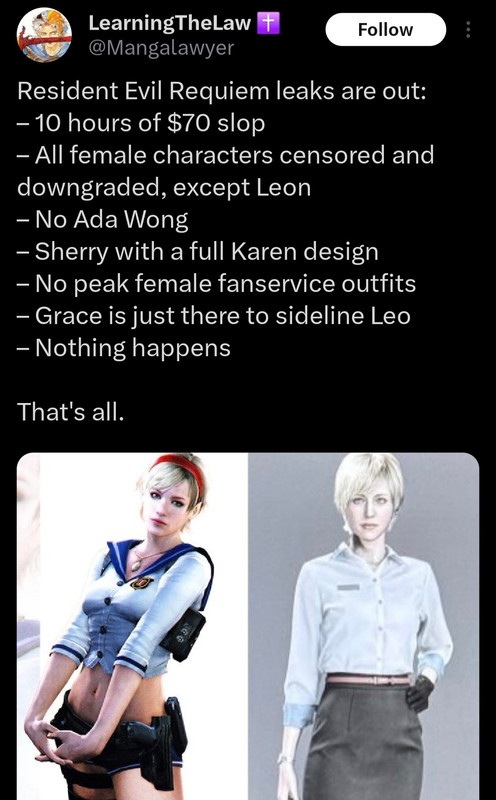Click the line "Resident Evil Requiem leaks are out:"

click(x=221, y=91)
